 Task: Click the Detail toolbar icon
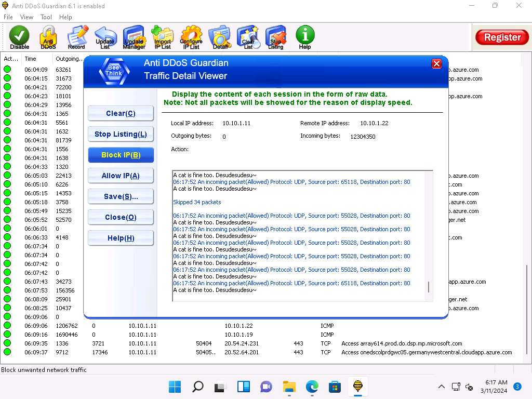point(220,37)
